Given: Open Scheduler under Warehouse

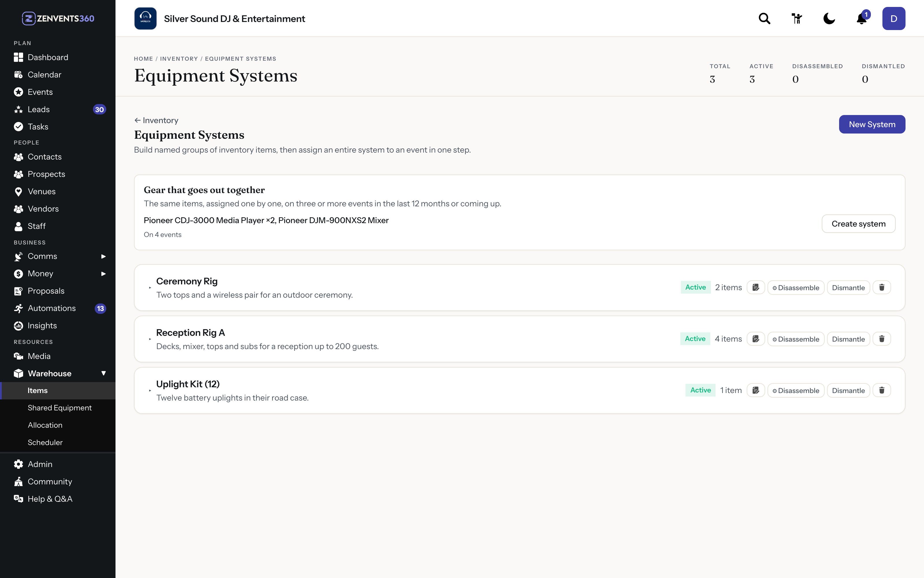Looking at the screenshot, I should (58, 443).
